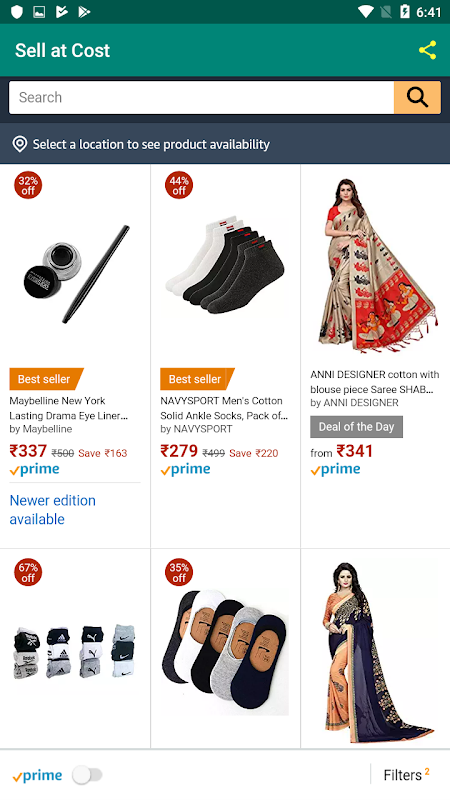Open the ANNI DESIGNER saree image
The image size is (450, 800).
[376, 265]
